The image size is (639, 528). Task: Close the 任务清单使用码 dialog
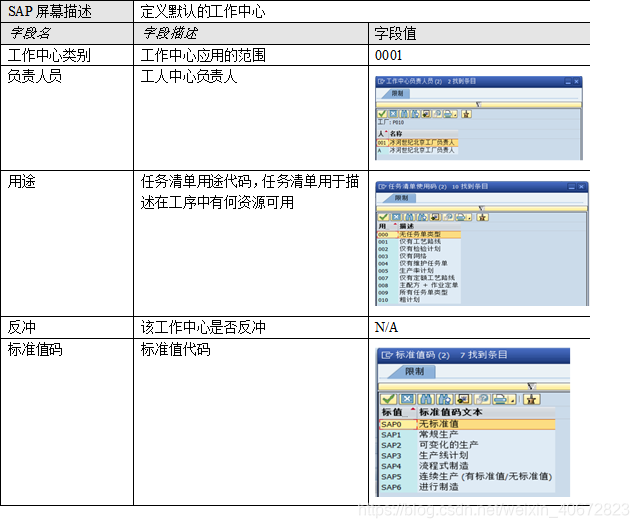(582, 187)
